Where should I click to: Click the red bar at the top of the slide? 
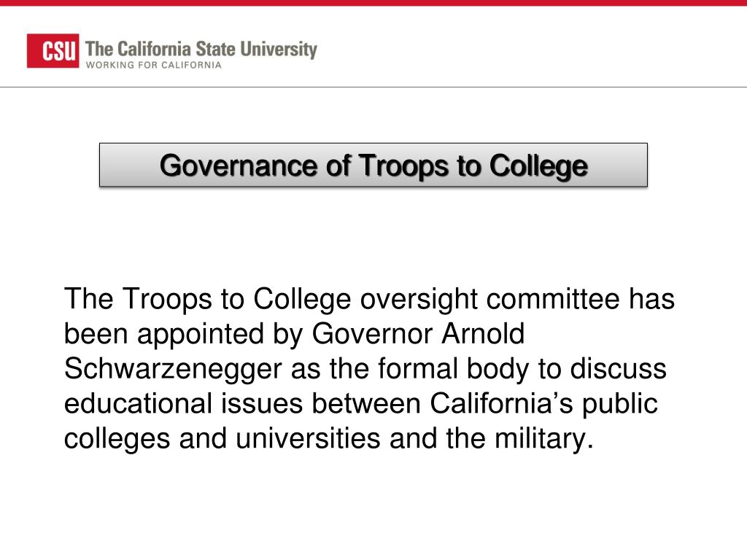coord(373,3)
